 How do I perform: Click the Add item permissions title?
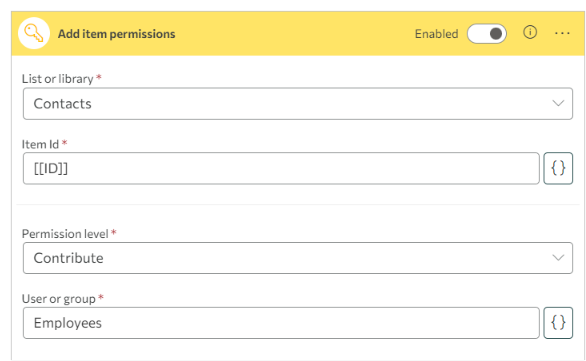coord(116,34)
